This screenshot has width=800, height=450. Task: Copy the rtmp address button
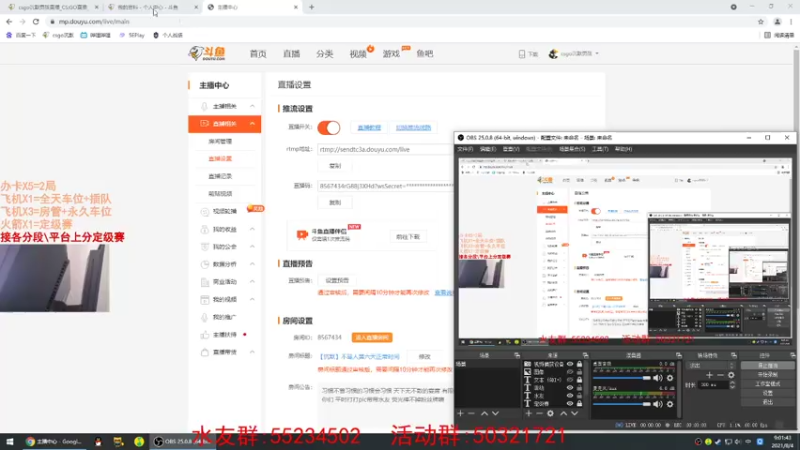[x=335, y=166]
